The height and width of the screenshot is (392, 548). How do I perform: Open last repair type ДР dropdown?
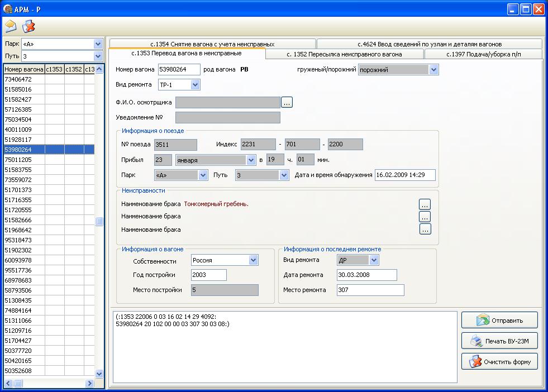point(374,260)
